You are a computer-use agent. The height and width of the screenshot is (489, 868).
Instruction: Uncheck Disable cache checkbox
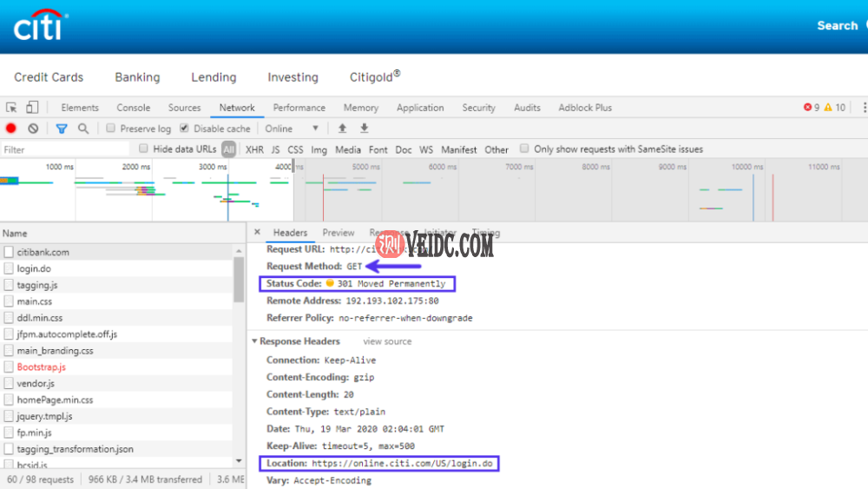coord(184,129)
